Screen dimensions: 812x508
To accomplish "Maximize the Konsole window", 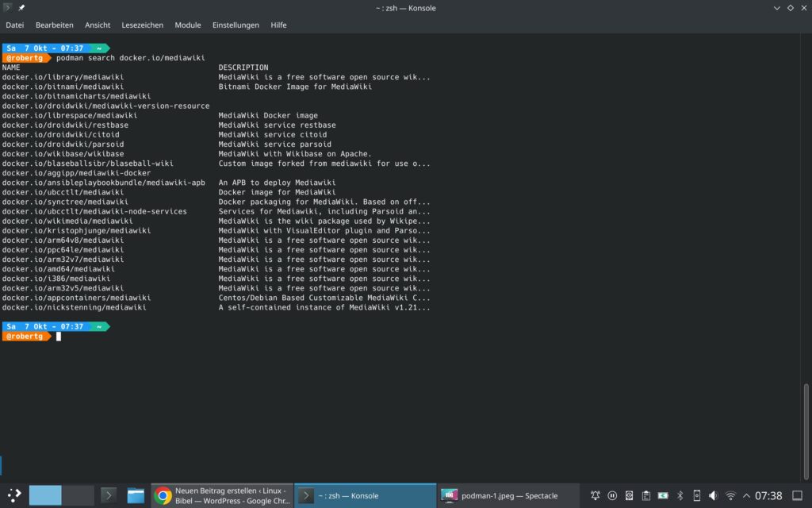I will [791, 8].
